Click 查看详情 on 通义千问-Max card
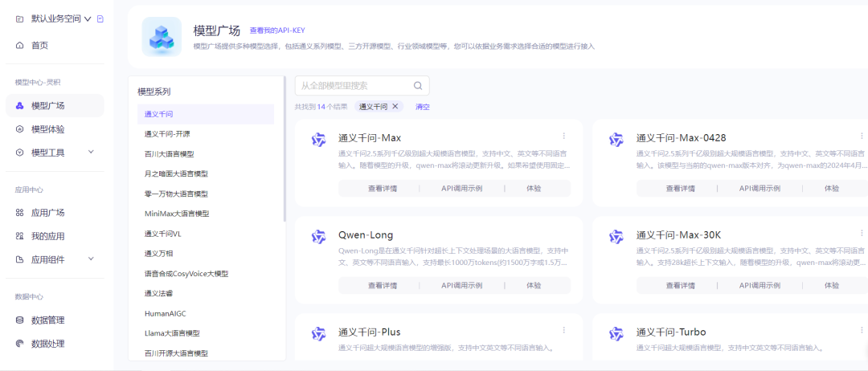Image resolution: width=868 pixels, height=371 pixels. click(x=383, y=189)
